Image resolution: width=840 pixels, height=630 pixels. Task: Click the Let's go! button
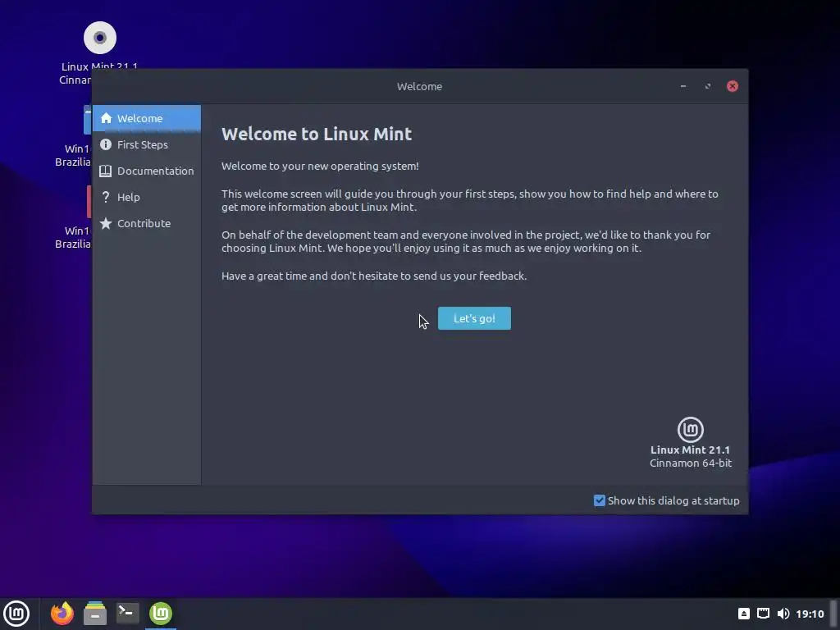point(474,318)
